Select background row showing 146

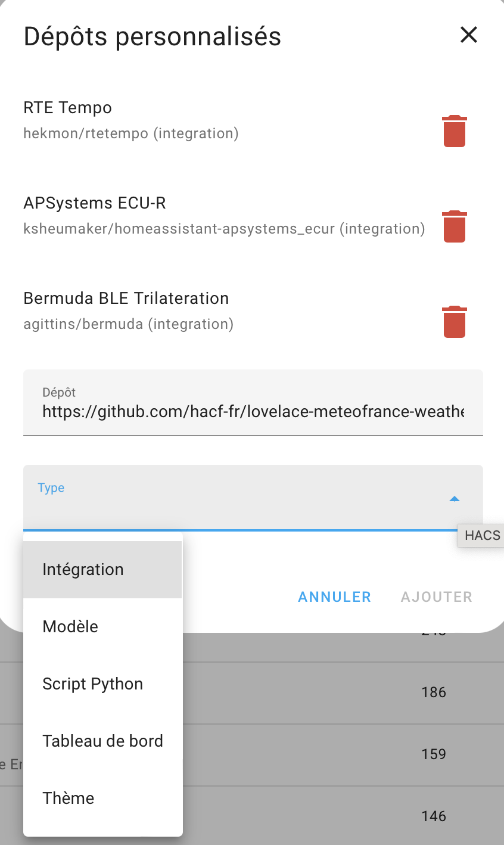[343, 816]
